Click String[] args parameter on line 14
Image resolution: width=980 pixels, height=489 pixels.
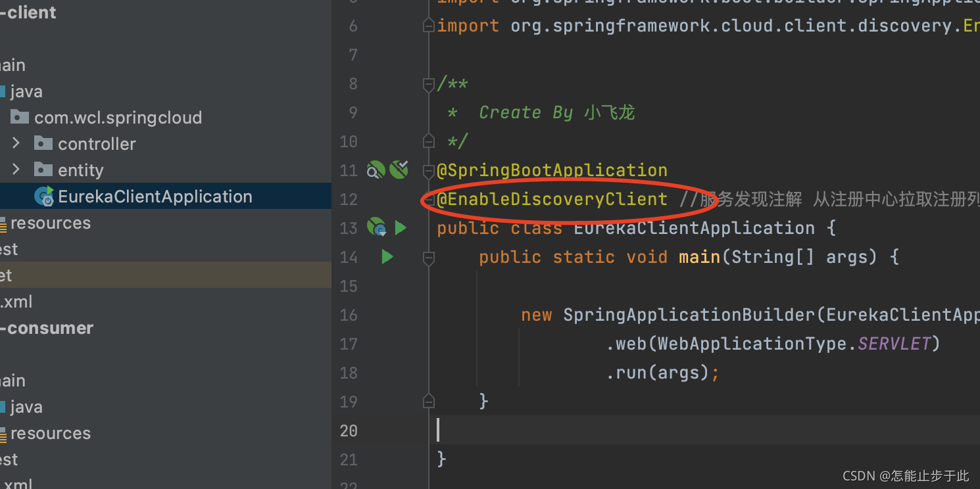804,257
